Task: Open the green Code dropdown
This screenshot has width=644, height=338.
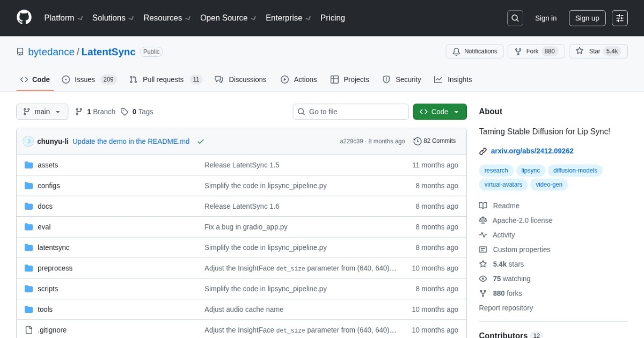Action: pos(440,112)
